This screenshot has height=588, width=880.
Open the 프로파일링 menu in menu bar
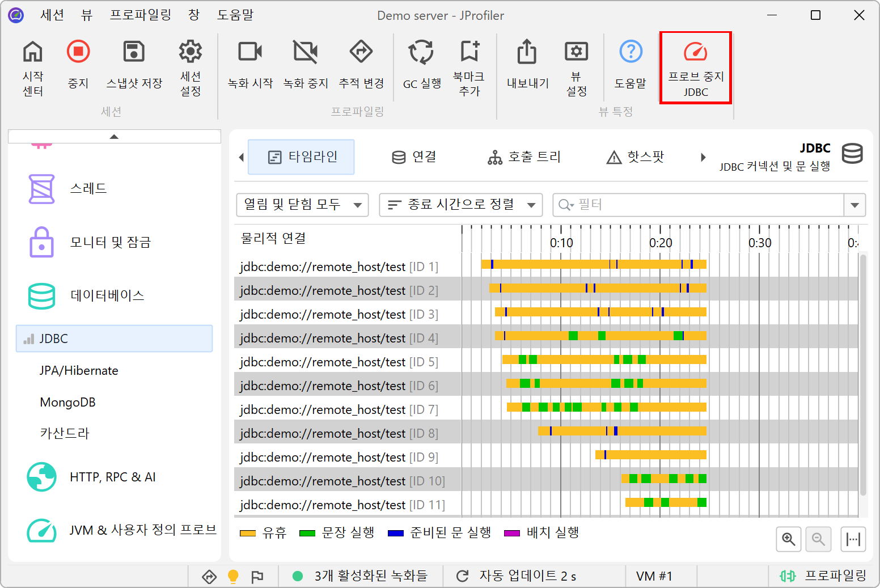click(140, 15)
